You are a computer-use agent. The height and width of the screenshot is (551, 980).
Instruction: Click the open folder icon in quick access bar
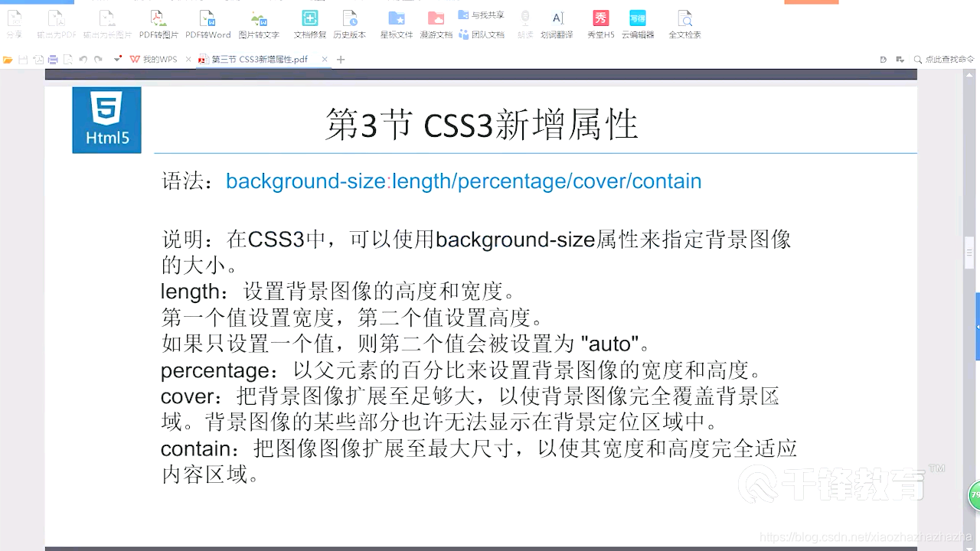coord(8,59)
